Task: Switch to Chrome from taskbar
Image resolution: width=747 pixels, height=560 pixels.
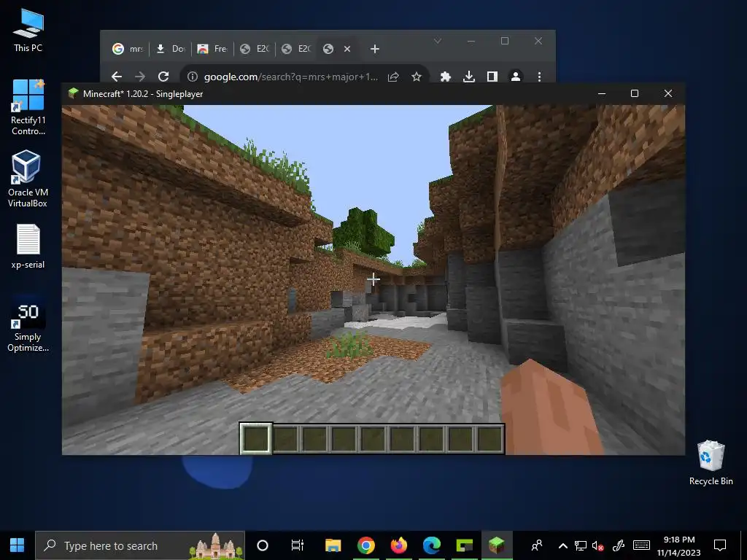Action: click(x=366, y=545)
